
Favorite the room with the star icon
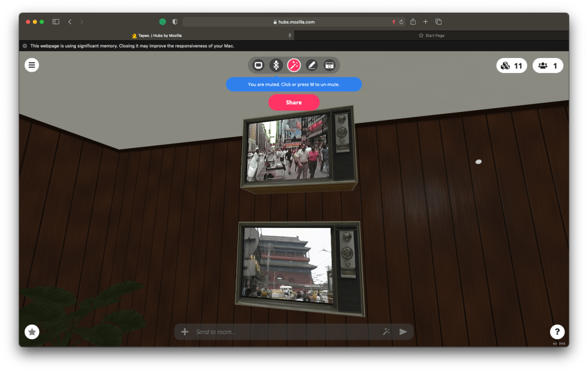32,332
